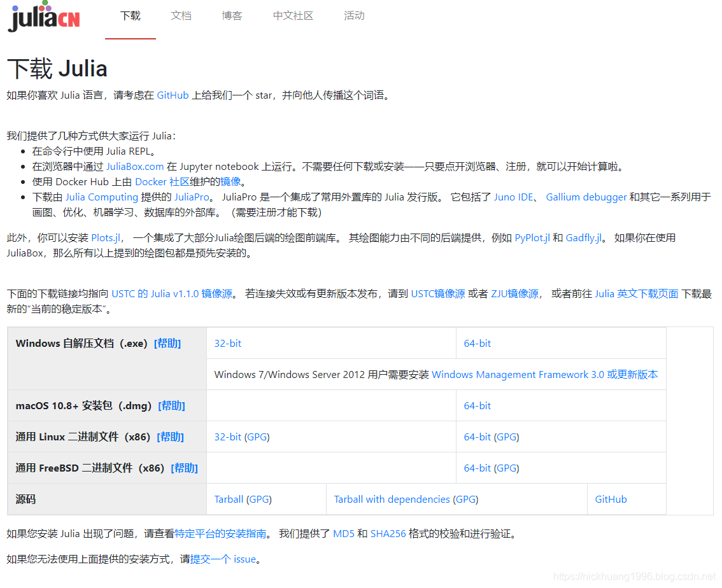Open the GitHub link in the star sentence
Image resolution: width=722 pixels, height=588 pixels.
point(173,95)
